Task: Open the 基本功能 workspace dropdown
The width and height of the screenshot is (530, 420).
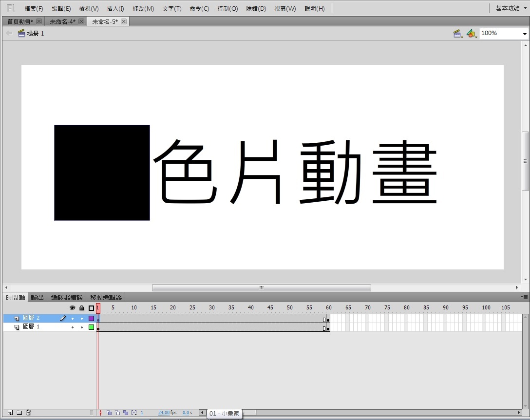Action: (511, 8)
